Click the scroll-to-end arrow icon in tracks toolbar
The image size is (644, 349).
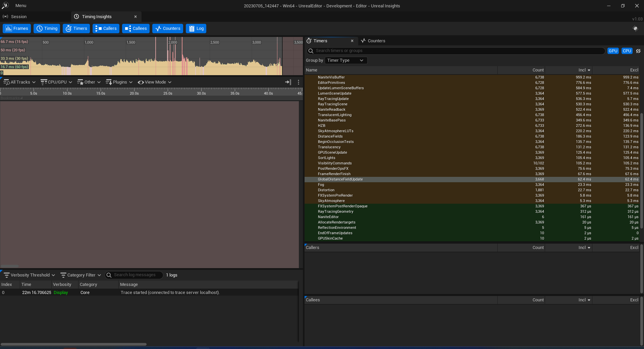tap(288, 82)
